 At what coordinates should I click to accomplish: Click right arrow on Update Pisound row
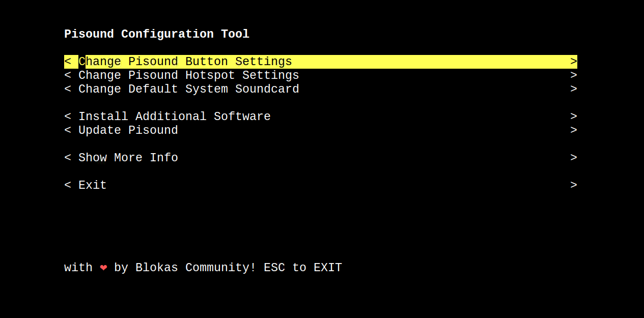574,130
